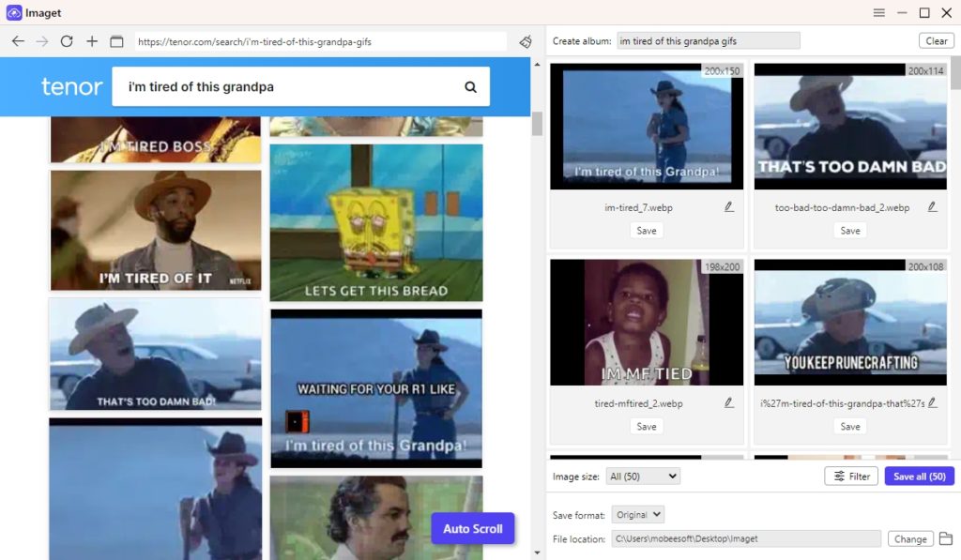Open the mustached man gif at bottom
The height and width of the screenshot is (560, 961).
coord(376,519)
